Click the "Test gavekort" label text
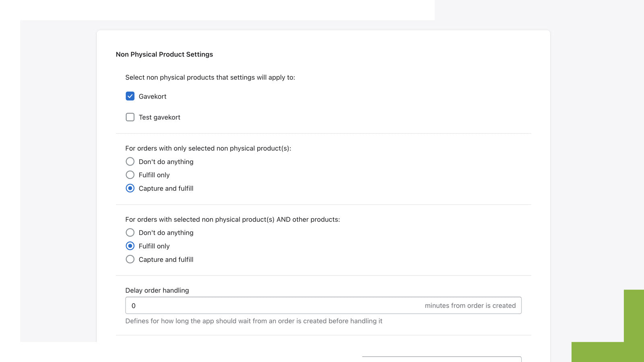 coord(159,117)
